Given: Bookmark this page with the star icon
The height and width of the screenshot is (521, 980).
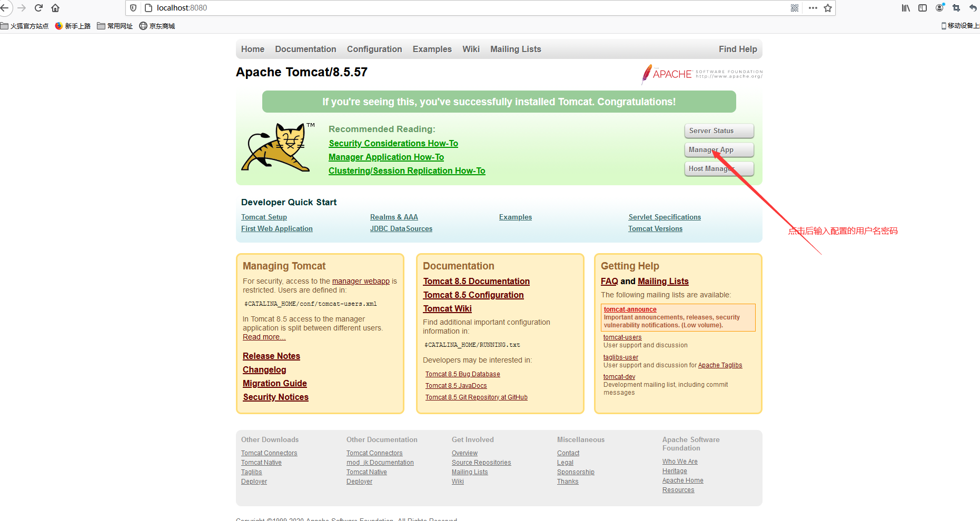Looking at the screenshot, I should click(x=828, y=8).
